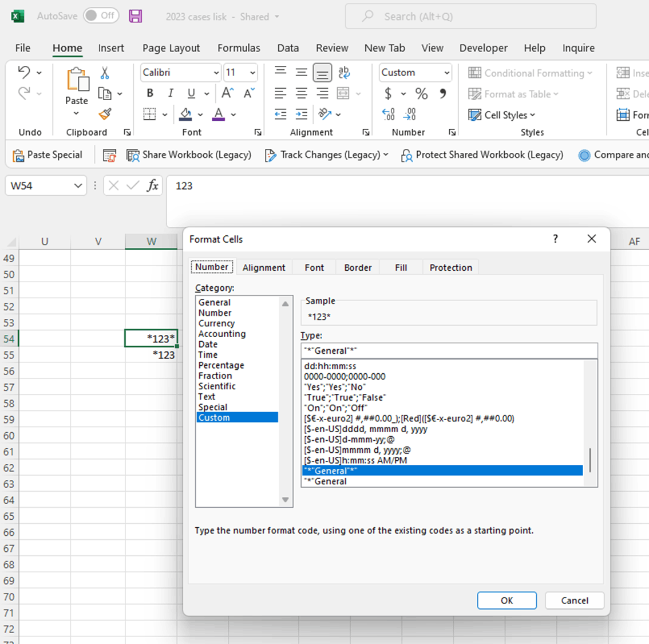Toggle the AutoSave switch
This screenshot has height=644, width=649.
click(x=101, y=15)
